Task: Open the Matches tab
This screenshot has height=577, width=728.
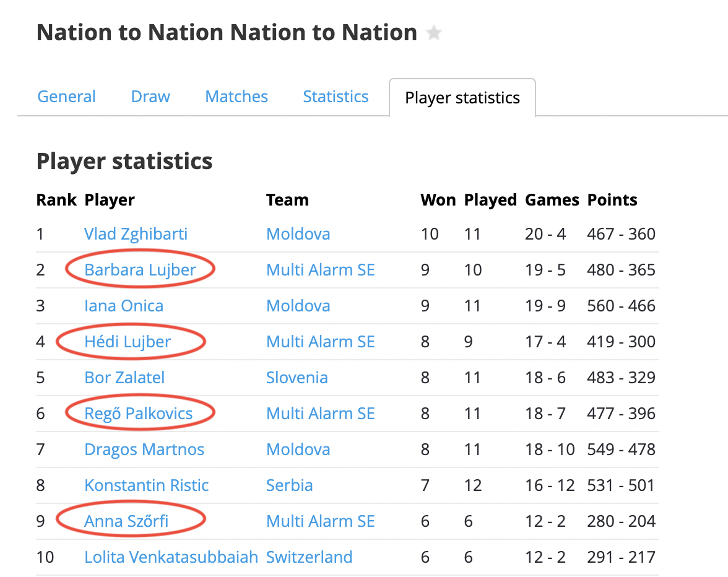Action: pyautogui.click(x=236, y=97)
